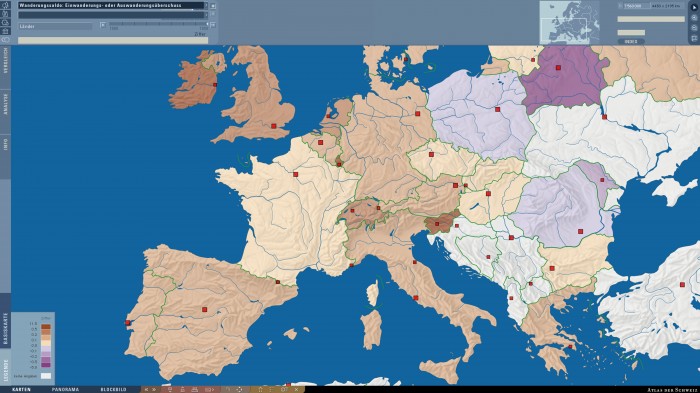Click the year timeline slider track

pos(158,24)
